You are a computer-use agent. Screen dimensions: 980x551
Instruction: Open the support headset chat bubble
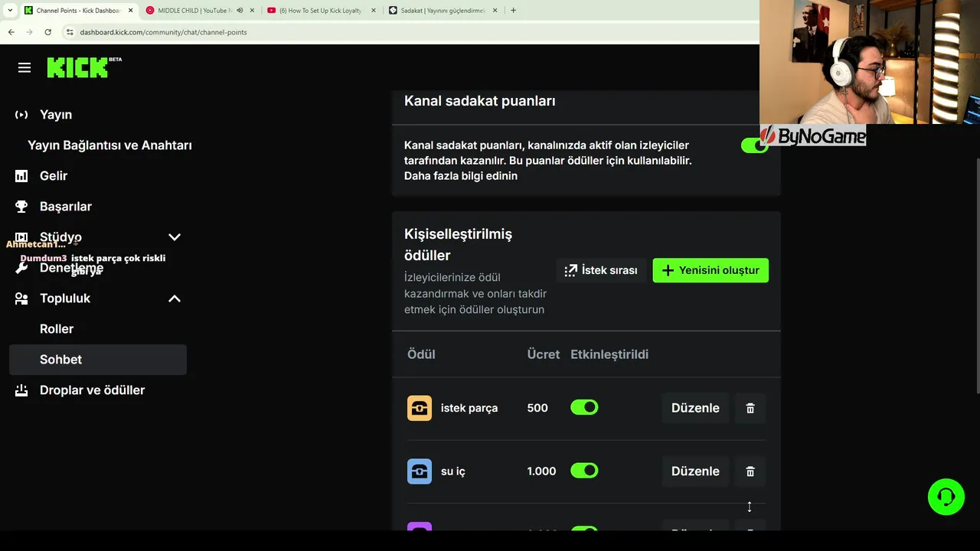click(946, 497)
